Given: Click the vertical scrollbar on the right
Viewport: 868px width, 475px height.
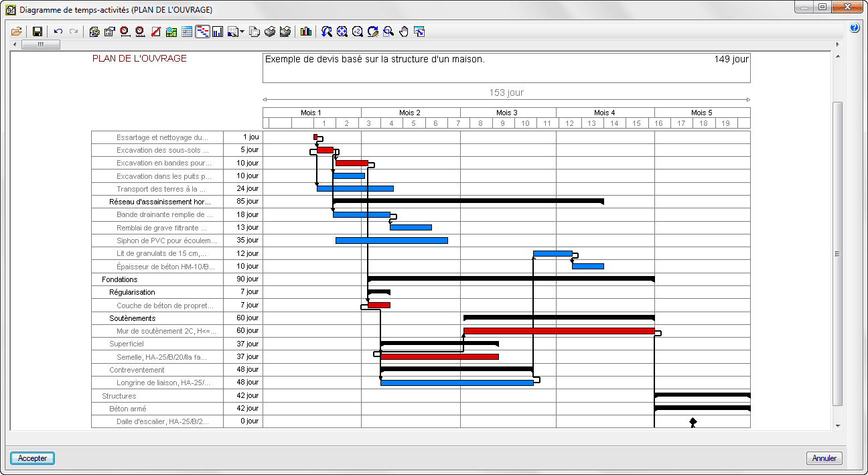Looking at the screenshot, I should [838, 255].
